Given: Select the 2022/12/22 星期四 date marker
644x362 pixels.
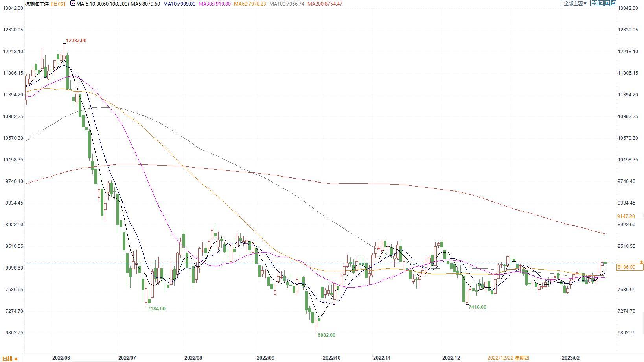Looking at the screenshot, I should 508,358.
